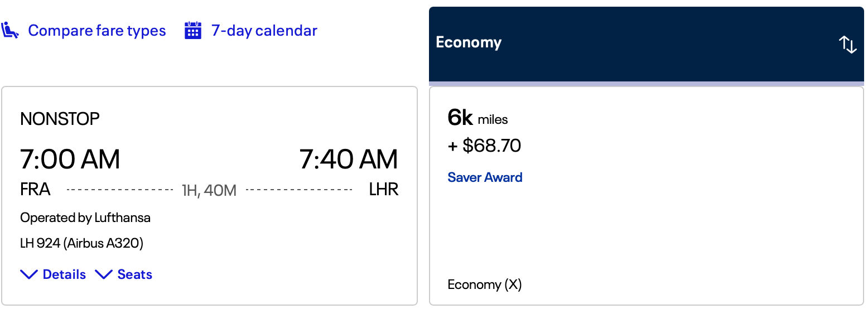868x309 pixels.
Task: Click the + $68.70 taxes amount
Action: [484, 146]
